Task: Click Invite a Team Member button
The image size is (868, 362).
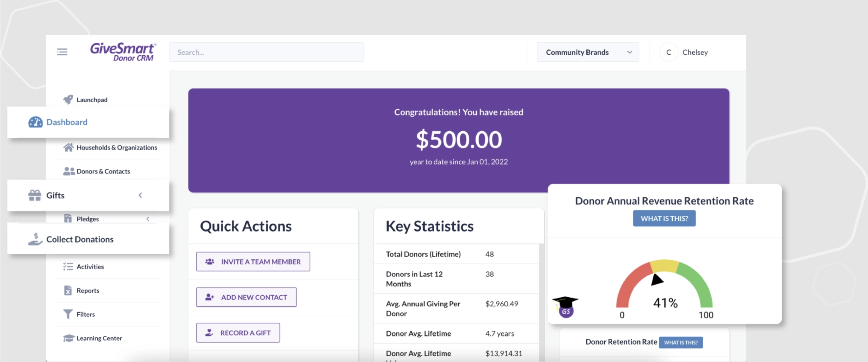Action: pos(253,262)
